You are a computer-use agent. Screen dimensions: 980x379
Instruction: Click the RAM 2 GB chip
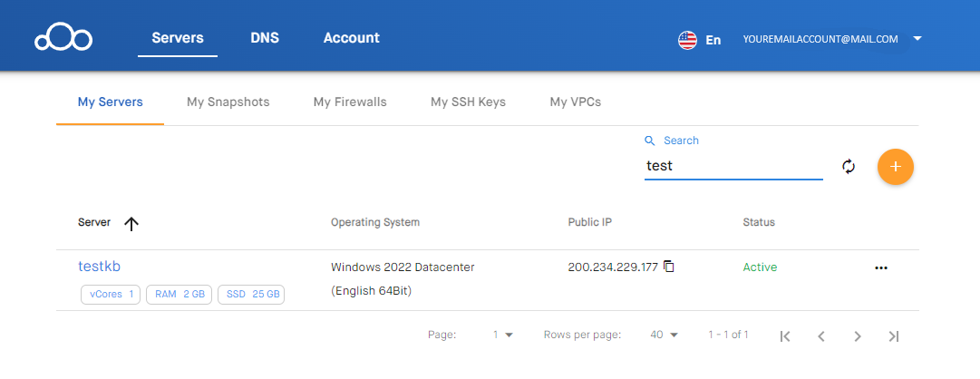pyautogui.click(x=180, y=295)
